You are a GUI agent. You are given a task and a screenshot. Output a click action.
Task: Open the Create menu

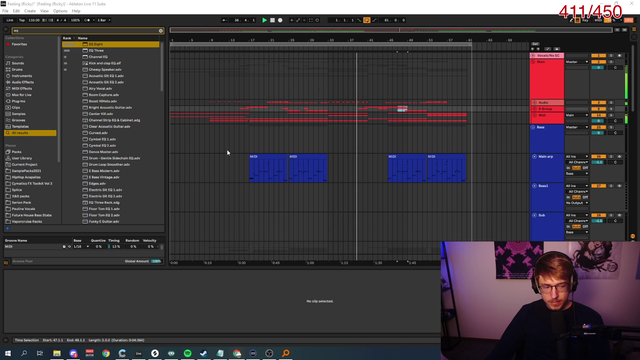(30, 11)
